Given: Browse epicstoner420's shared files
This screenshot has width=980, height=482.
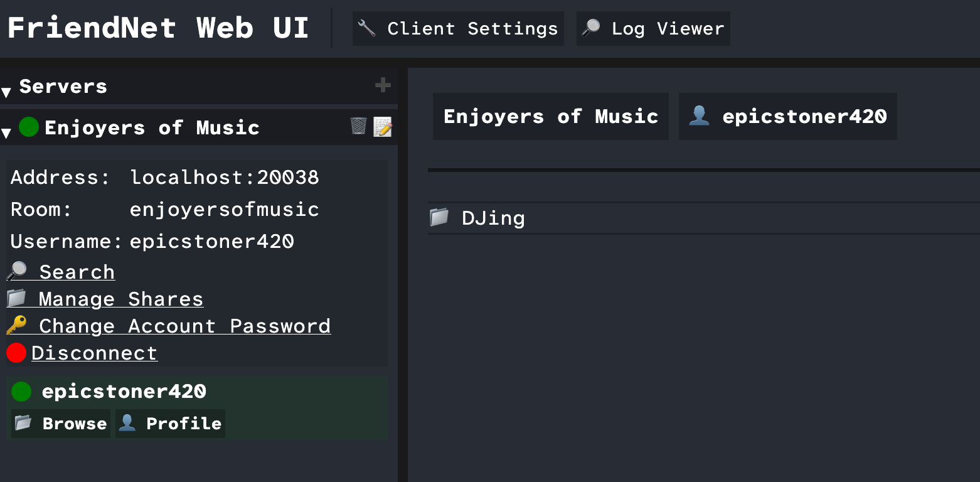Looking at the screenshot, I should coord(61,424).
